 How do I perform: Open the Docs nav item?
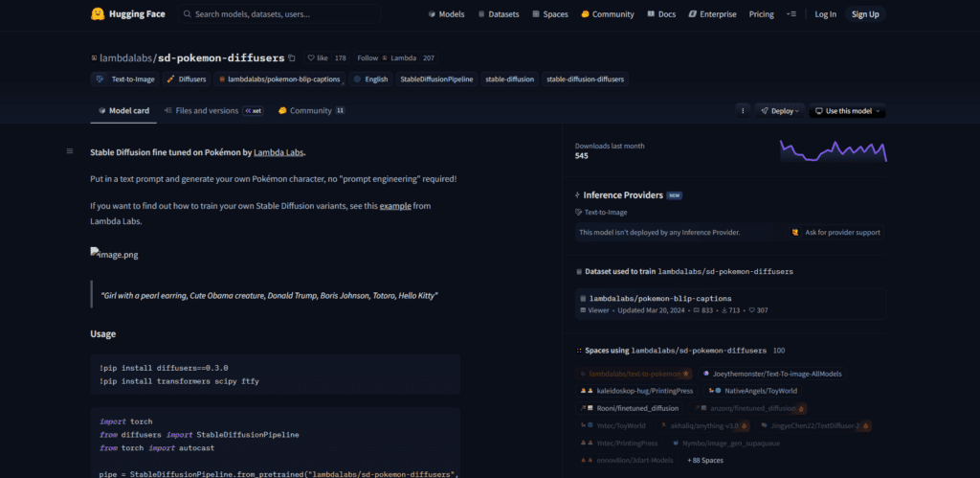661,13
